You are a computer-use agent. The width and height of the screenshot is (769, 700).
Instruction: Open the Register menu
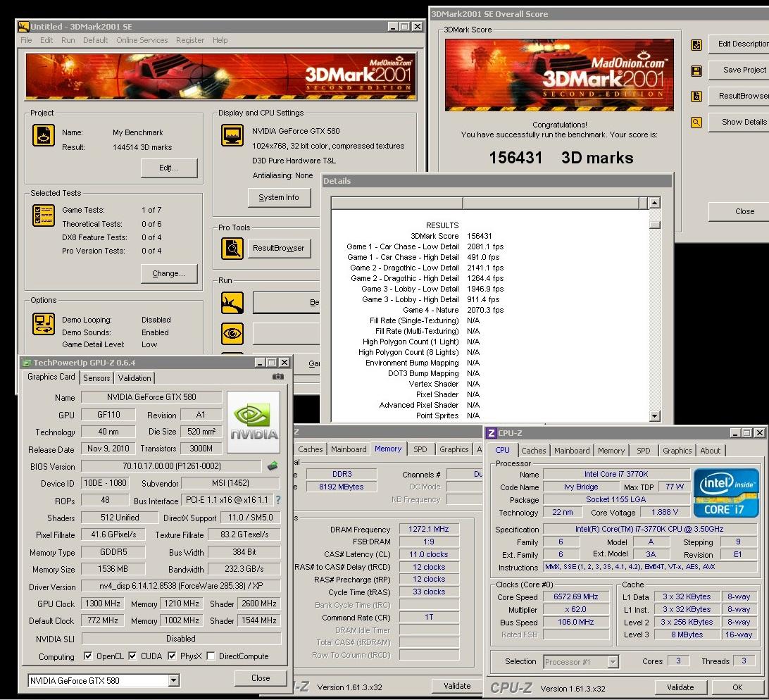pos(190,40)
